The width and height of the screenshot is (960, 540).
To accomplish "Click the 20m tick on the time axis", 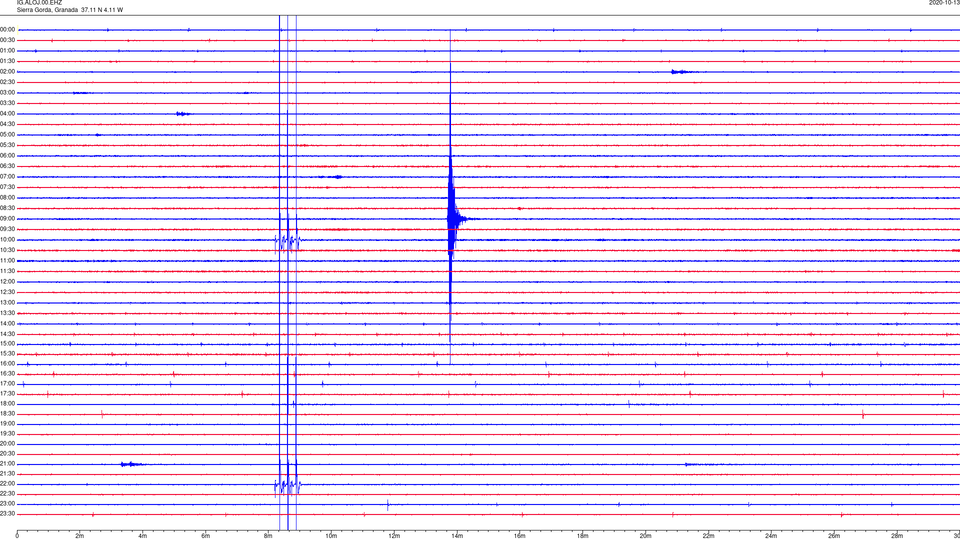I will pos(645,536).
